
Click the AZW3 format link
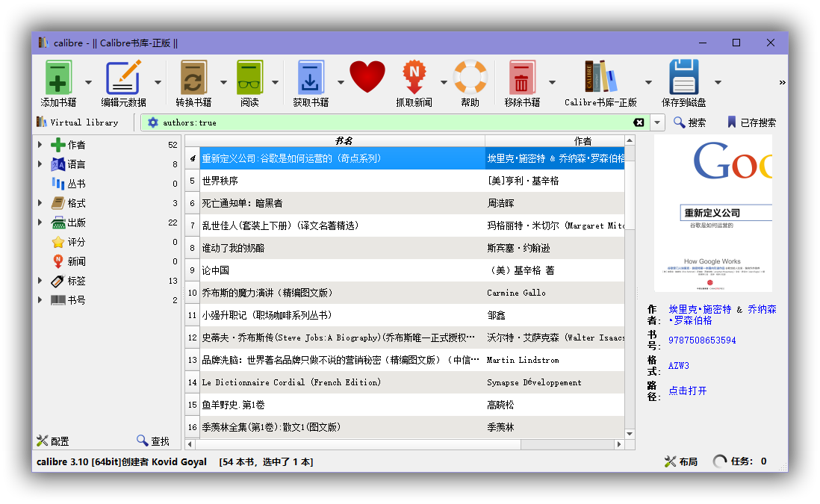pos(679,366)
